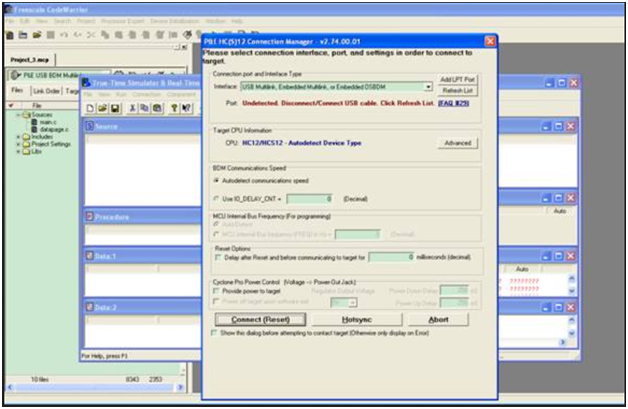
Task: Click Refresh List button
Action: tap(457, 91)
